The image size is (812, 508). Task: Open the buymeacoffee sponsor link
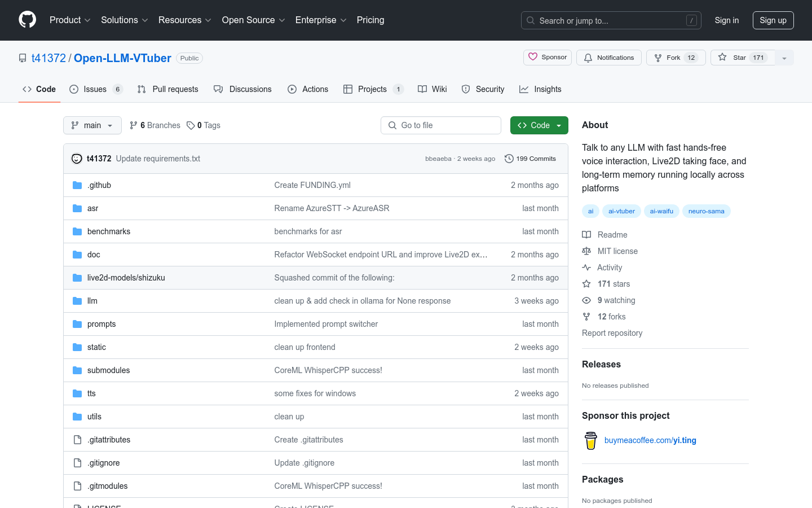coord(650,440)
